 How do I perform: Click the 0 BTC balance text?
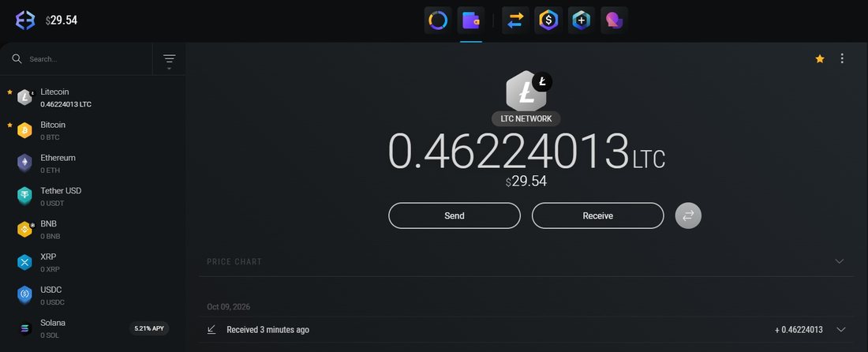click(x=50, y=137)
